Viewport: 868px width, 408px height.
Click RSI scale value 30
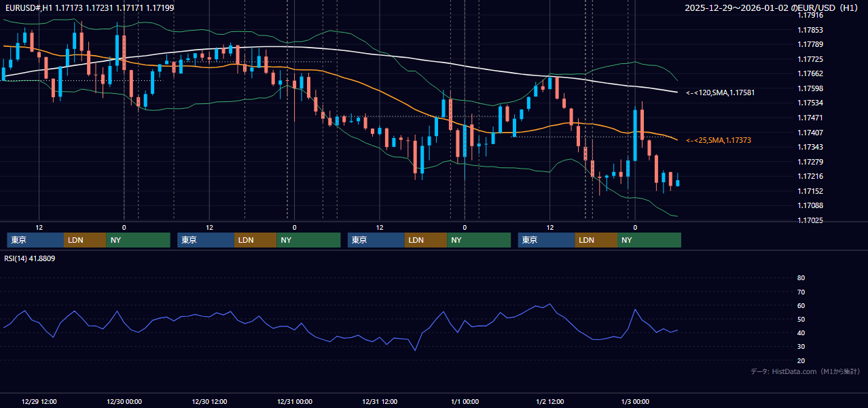(801, 347)
